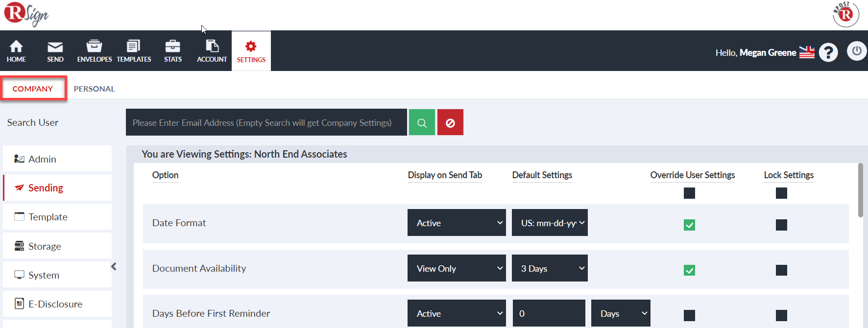Check Lock for Days Before First Reminder
868x328 pixels.
781,315
